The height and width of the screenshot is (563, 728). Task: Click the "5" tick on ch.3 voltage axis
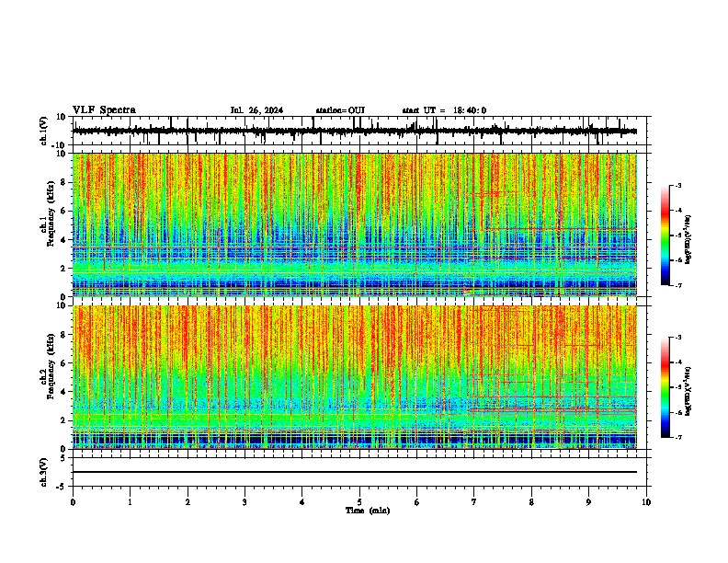63,458
